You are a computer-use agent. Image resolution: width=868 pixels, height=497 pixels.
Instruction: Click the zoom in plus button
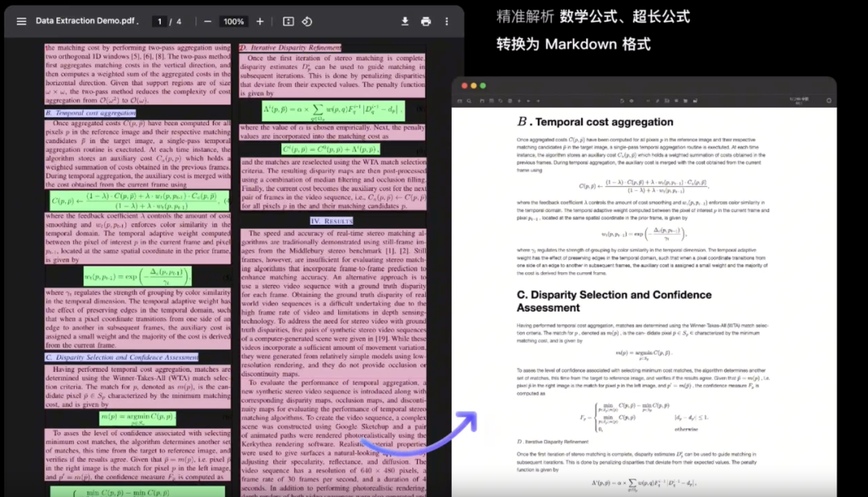[x=260, y=21]
